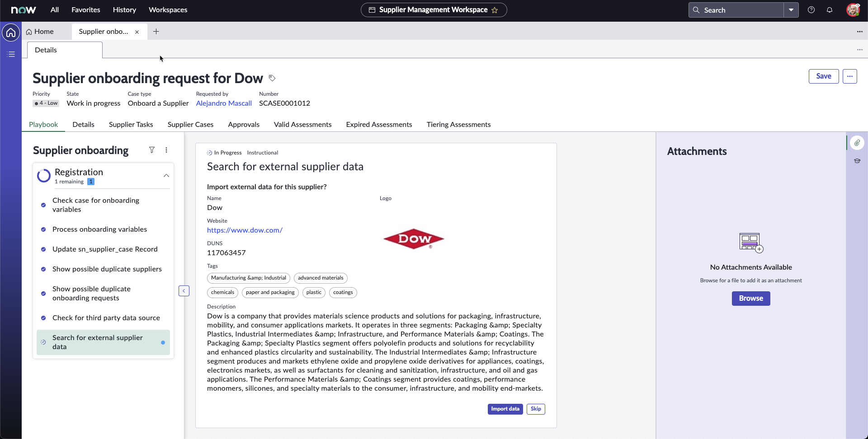Open the Approvals tab
Viewport: 868px width, 439px height.
click(244, 125)
